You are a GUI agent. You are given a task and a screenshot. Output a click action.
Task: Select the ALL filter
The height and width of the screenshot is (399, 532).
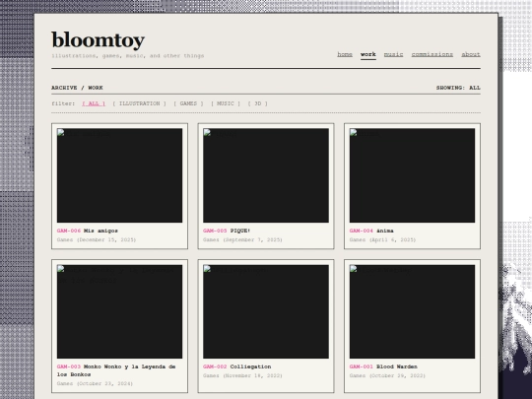coord(94,103)
